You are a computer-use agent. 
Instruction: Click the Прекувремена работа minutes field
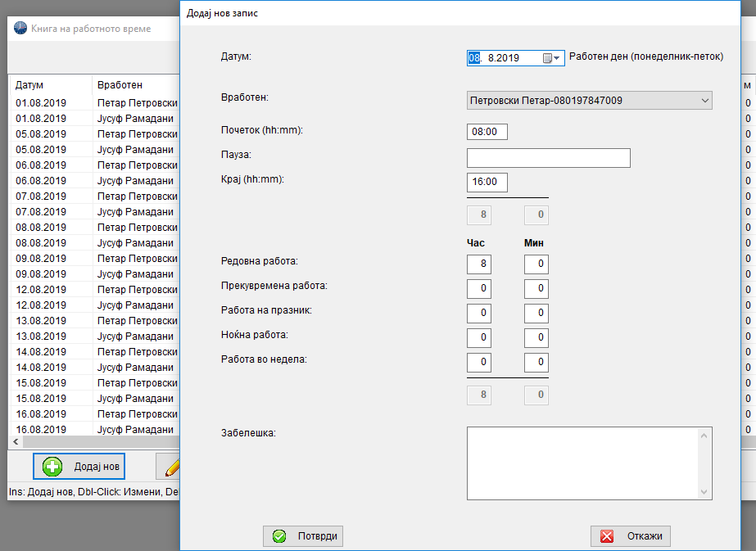536,289
